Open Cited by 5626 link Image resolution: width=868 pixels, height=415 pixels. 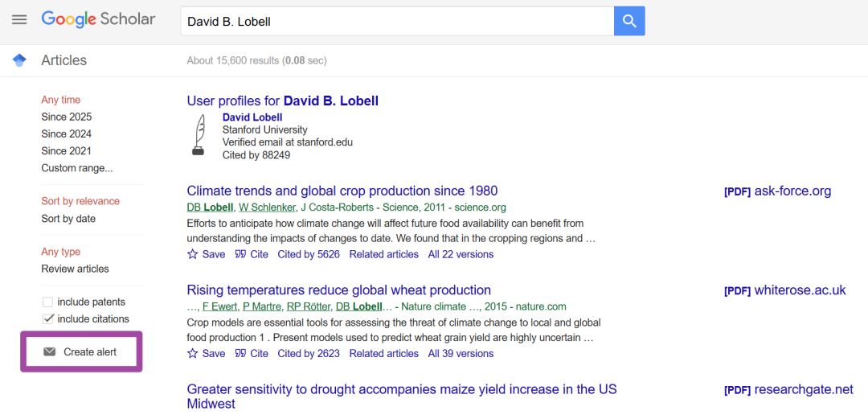pyautogui.click(x=309, y=254)
